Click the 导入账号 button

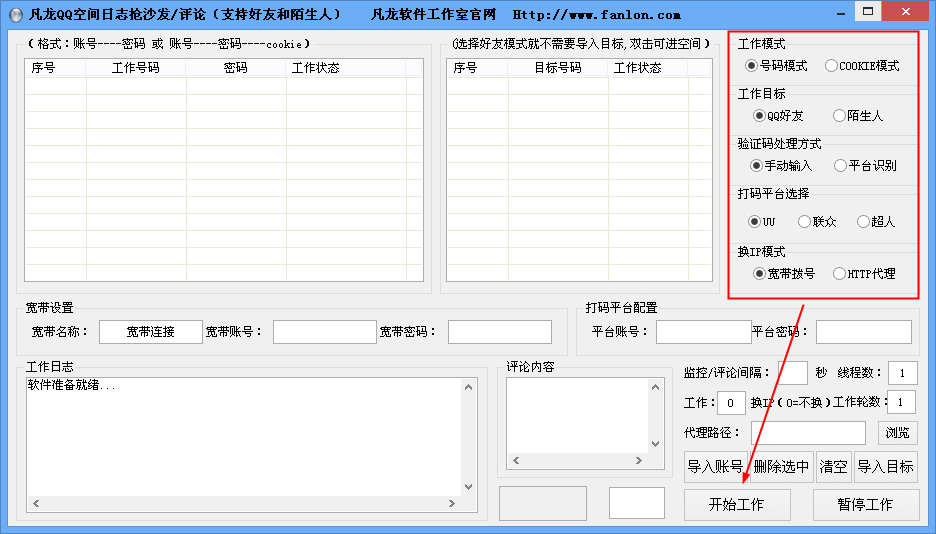tap(715, 467)
